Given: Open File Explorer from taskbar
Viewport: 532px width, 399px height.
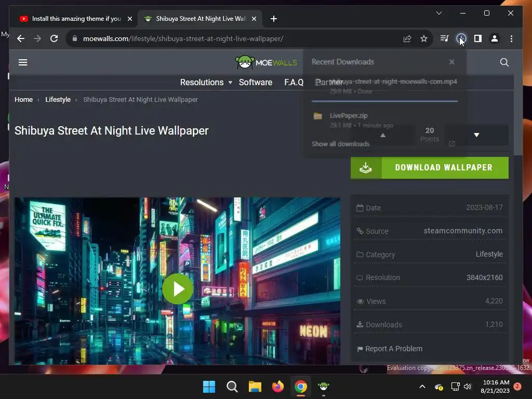Looking at the screenshot, I should pos(255,387).
